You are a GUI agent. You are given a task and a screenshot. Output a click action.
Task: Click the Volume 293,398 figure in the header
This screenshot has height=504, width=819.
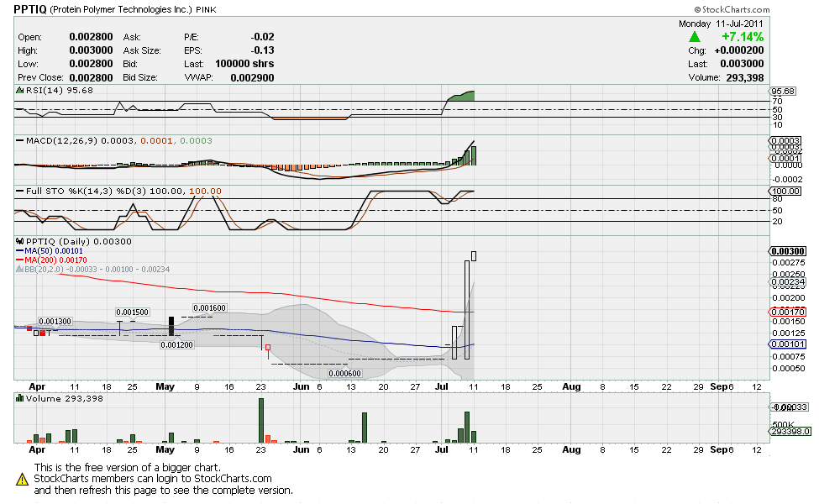pos(745,77)
